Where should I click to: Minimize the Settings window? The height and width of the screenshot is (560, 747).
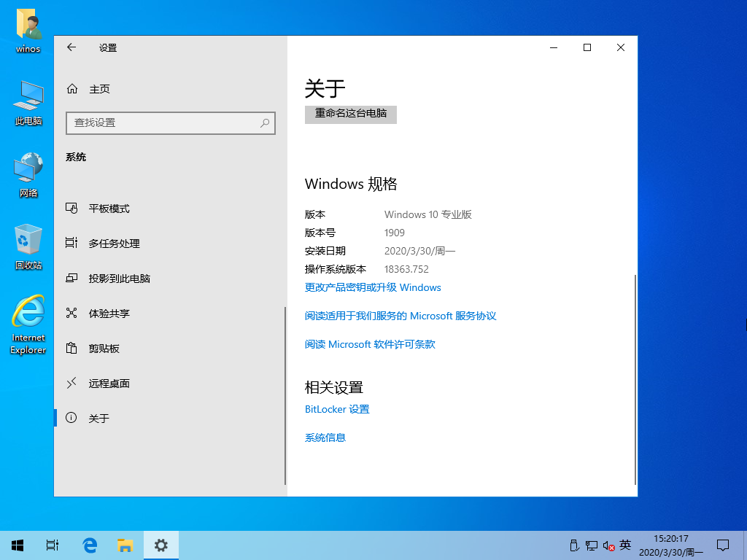point(554,47)
